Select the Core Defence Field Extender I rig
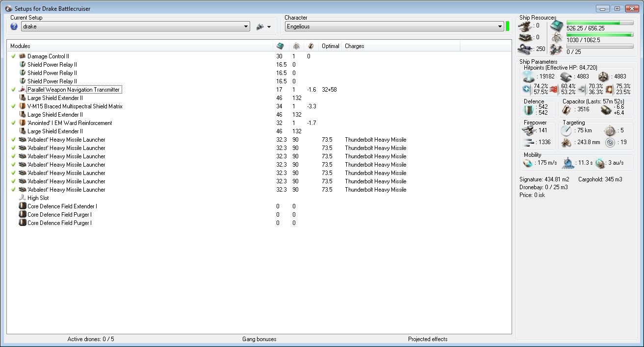 pyautogui.click(x=62, y=206)
